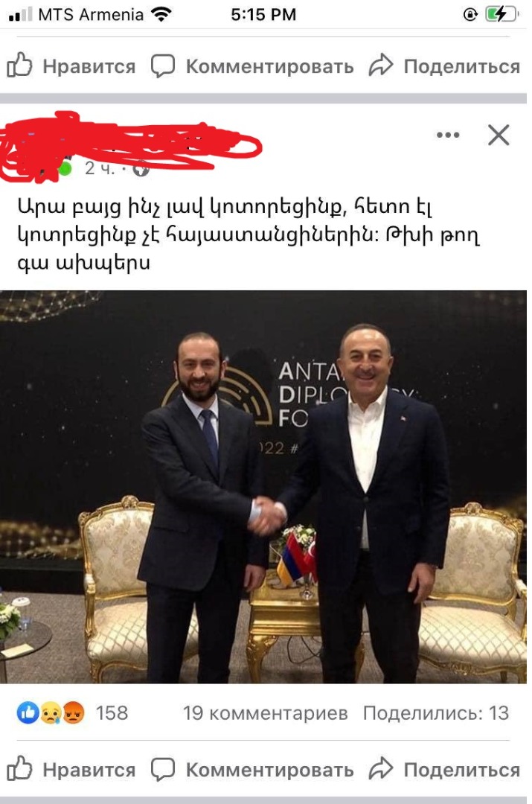532x804 pixels.
Task: Tap the sad reaction emoji
Action: click(51, 712)
